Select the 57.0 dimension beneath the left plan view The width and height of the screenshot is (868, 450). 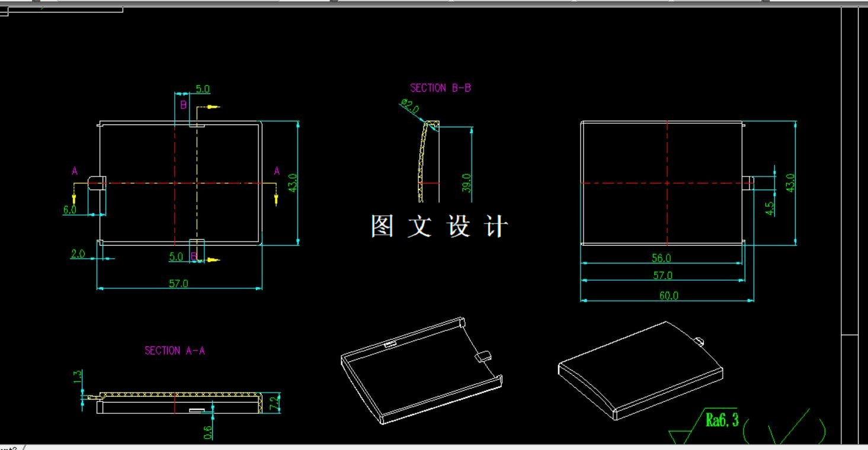pos(178,284)
